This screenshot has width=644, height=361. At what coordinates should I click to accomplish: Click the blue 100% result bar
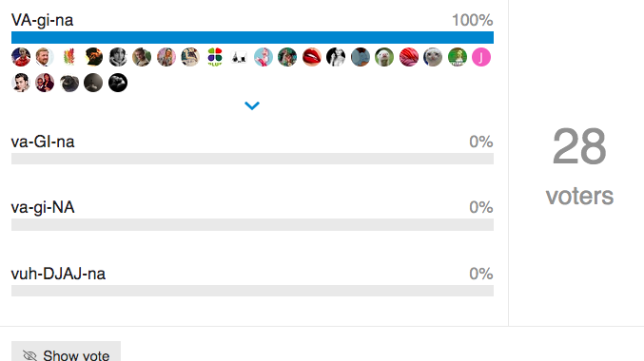252,37
